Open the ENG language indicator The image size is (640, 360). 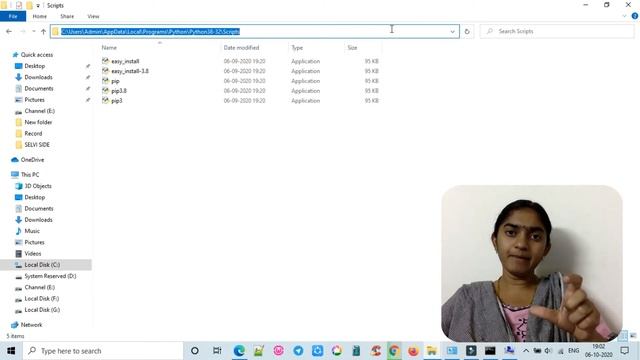point(573,351)
